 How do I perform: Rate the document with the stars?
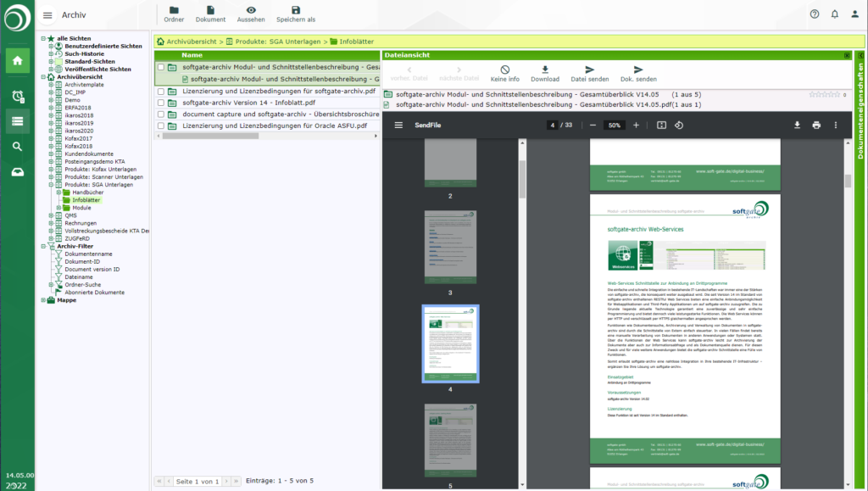pos(824,95)
